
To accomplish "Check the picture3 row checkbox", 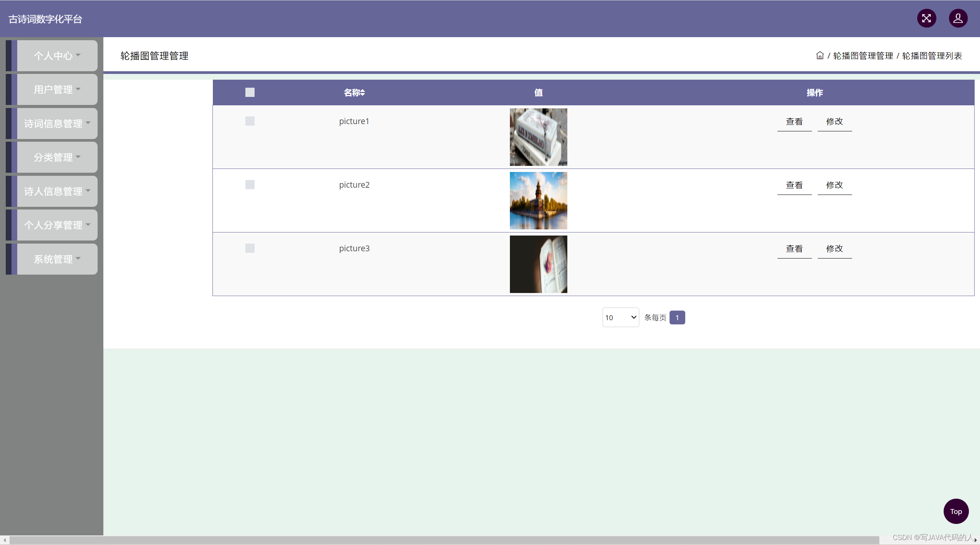I will (x=250, y=248).
